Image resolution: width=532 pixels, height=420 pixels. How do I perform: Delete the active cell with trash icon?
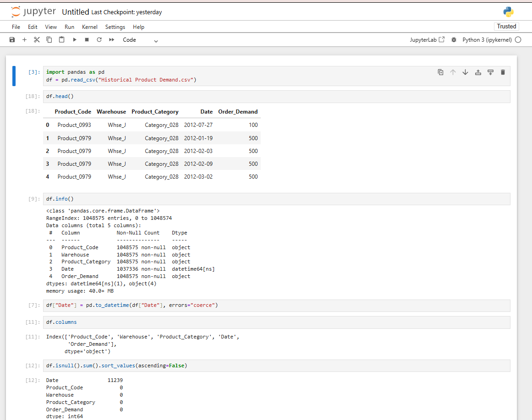click(x=503, y=72)
